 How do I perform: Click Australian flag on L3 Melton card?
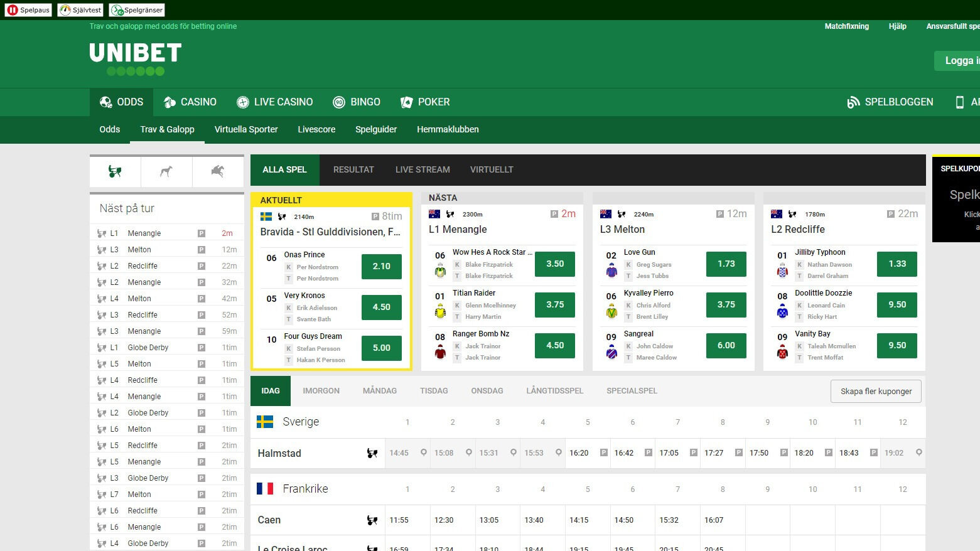(606, 214)
